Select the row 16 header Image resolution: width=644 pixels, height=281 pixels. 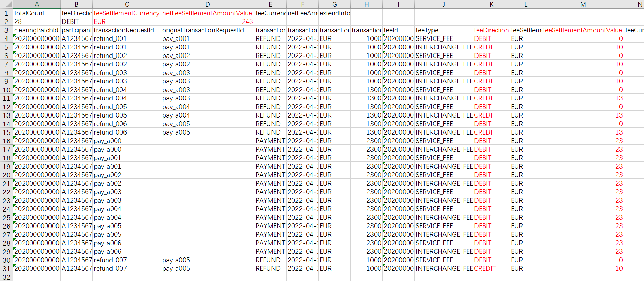click(6, 141)
